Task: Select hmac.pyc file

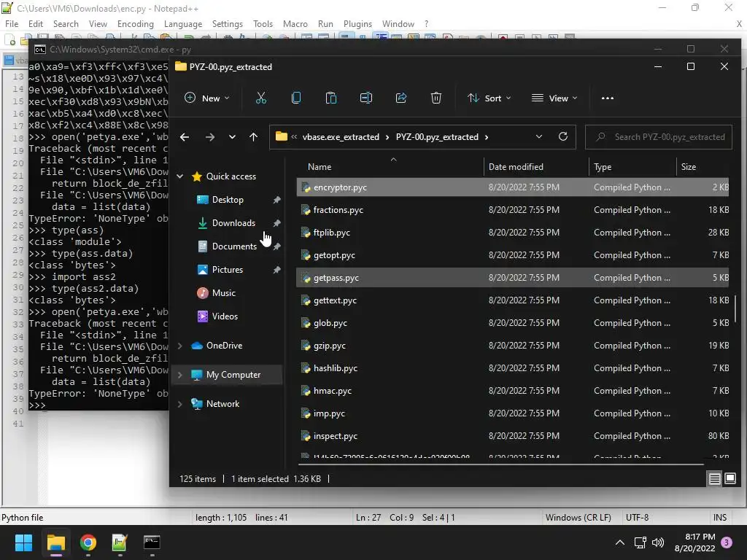Action: click(513, 391)
